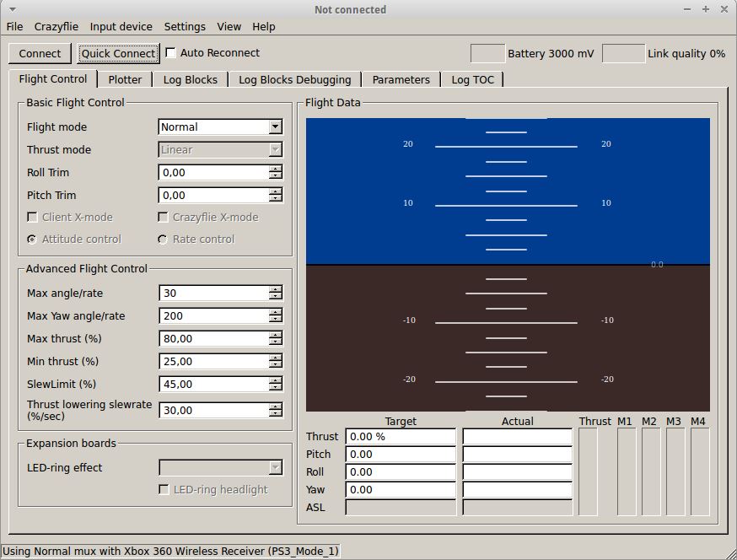Open the LED-ring effect dropdown
The height and width of the screenshot is (560, 737).
tap(275, 468)
